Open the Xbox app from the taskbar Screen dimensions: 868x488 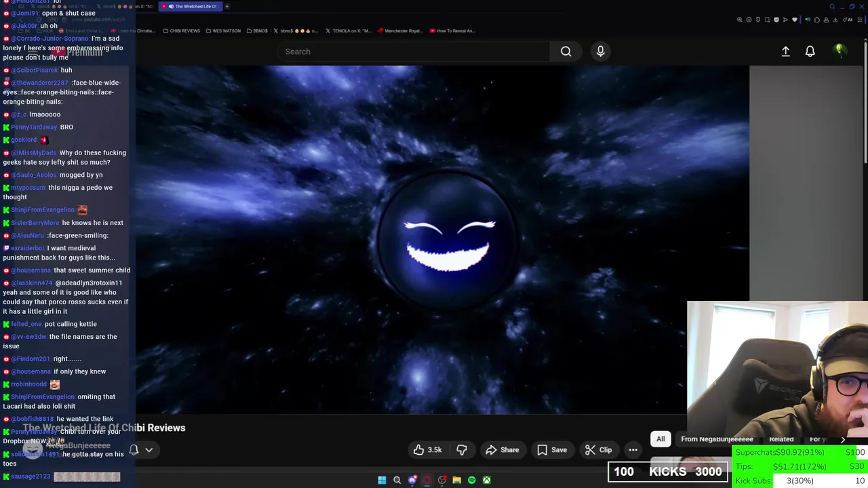tap(487, 480)
